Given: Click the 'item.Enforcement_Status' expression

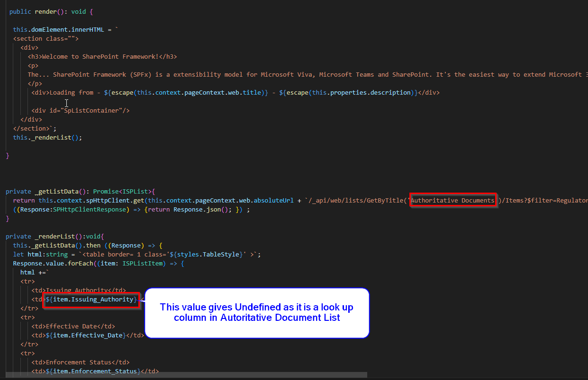Looking at the screenshot, I should click(x=95, y=371).
